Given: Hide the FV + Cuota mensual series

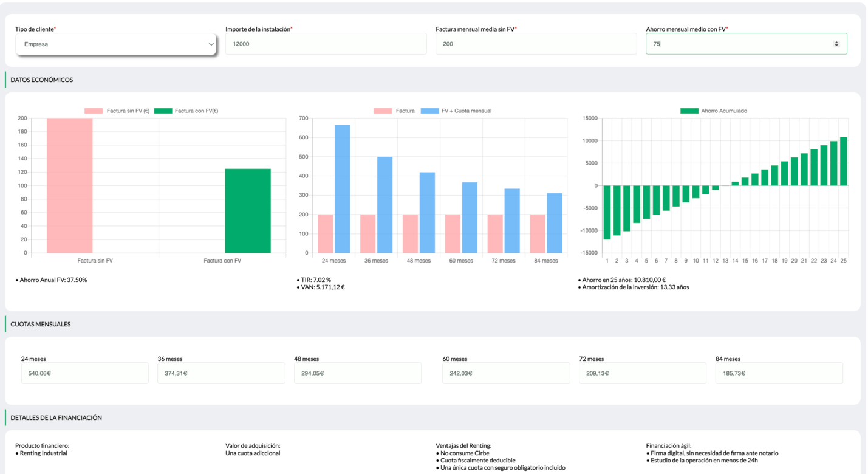Looking at the screenshot, I should click(456, 111).
